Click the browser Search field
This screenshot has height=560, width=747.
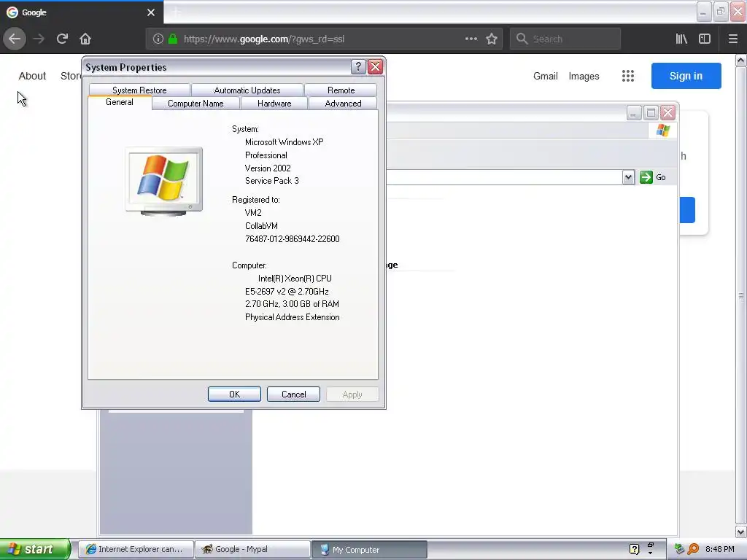click(x=565, y=39)
